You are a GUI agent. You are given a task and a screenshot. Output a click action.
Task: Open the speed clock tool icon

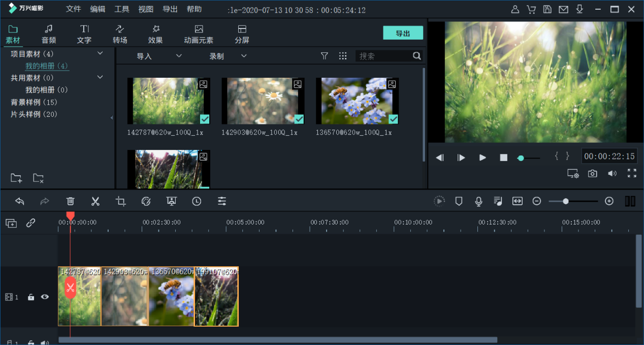197,201
